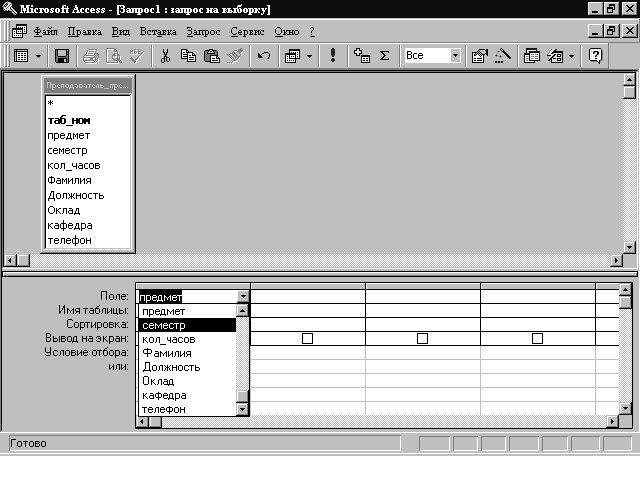Click the field dropdown list scroll-down arrow
Viewport: 640px width, 480px height.
click(242, 409)
